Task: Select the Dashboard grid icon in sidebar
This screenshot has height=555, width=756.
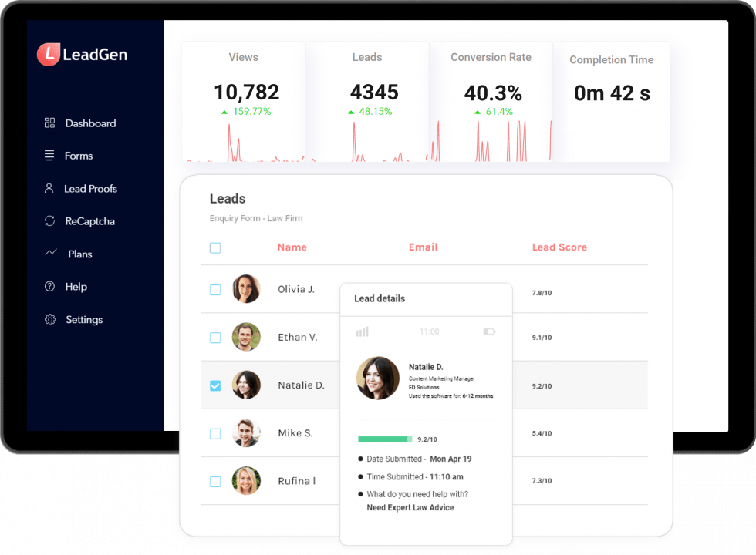Action: (x=49, y=123)
